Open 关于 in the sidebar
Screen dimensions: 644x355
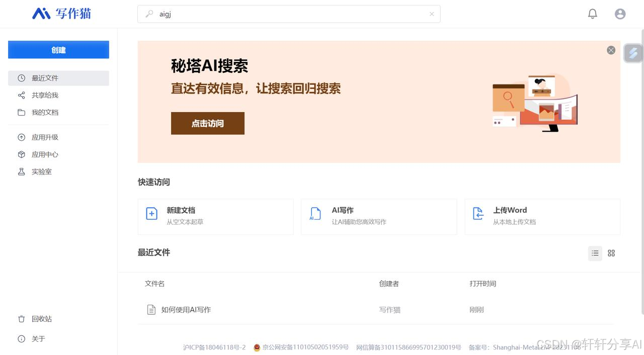[58, 339]
